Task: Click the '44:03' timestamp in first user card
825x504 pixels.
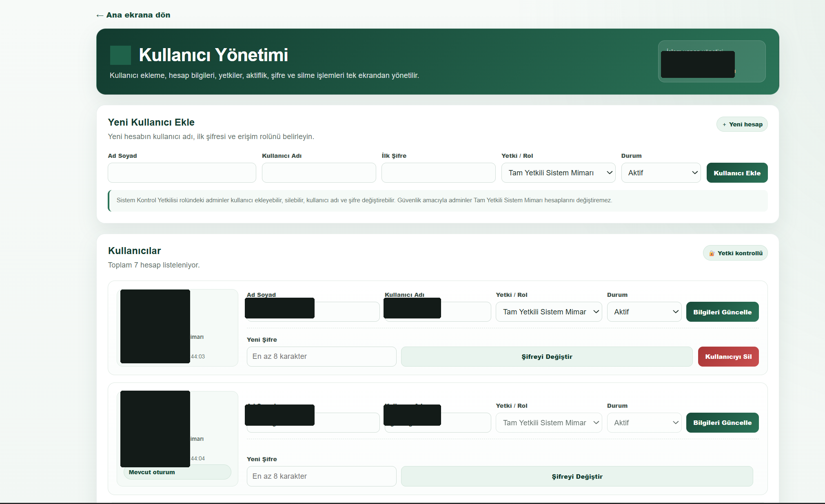Action: pyautogui.click(x=198, y=357)
